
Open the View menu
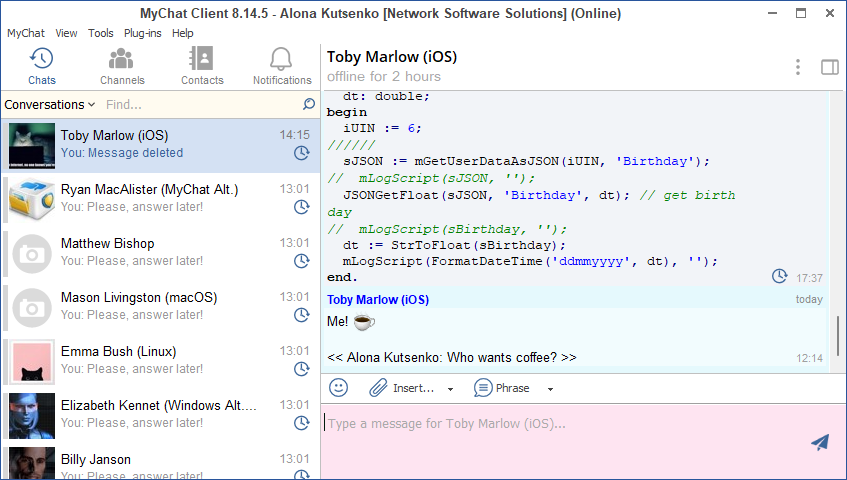tap(66, 33)
